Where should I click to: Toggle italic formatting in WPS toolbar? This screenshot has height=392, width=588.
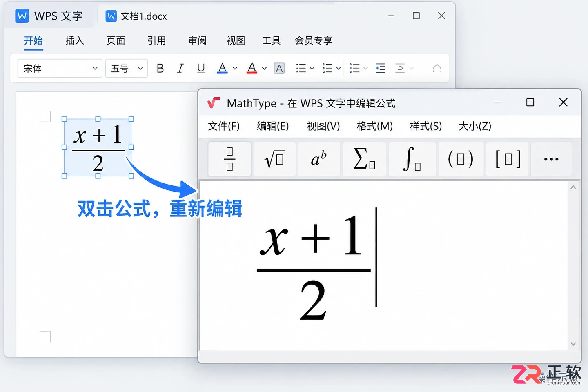pyautogui.click(x=180, y=68)
